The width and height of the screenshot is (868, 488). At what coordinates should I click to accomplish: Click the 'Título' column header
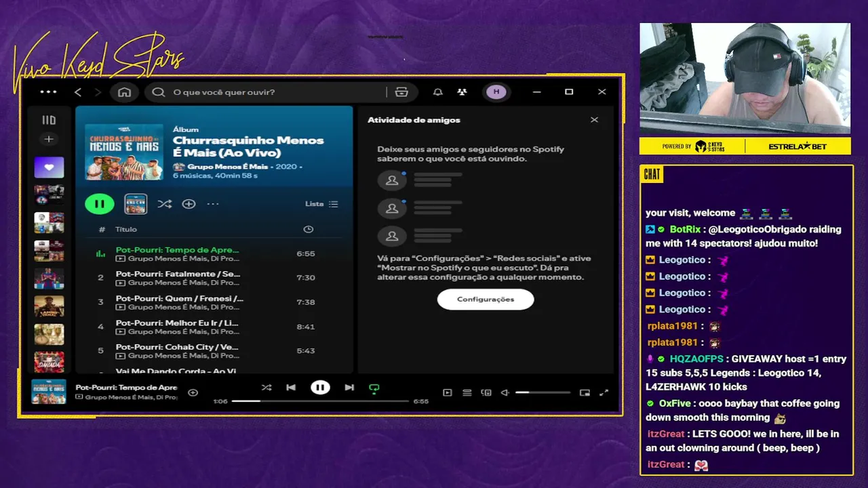(126, 229)
